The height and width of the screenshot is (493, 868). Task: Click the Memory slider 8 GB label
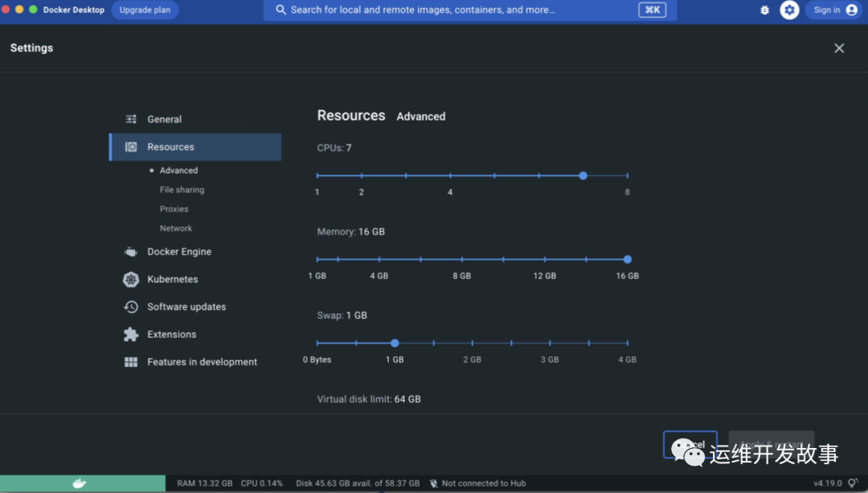click(x=461, y=275)
